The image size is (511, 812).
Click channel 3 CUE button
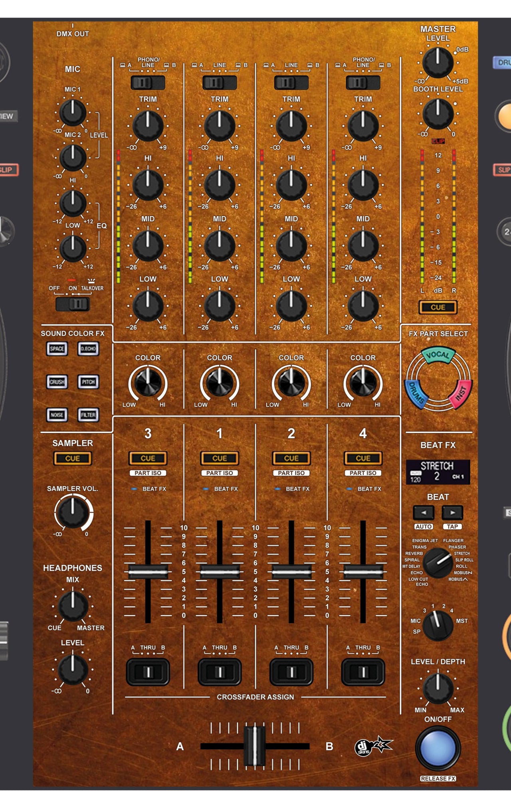click(x=148, y=458)
